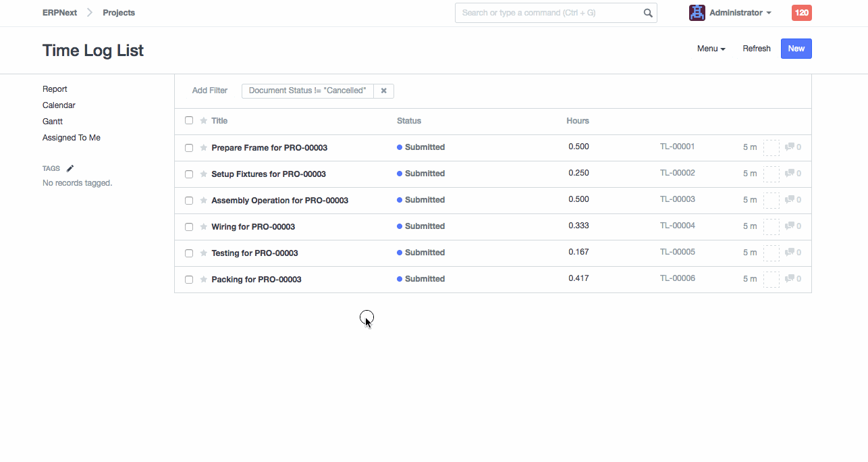Star the Packing for PRO-00003 entry
Screen dimensions: 868x462
203,280
